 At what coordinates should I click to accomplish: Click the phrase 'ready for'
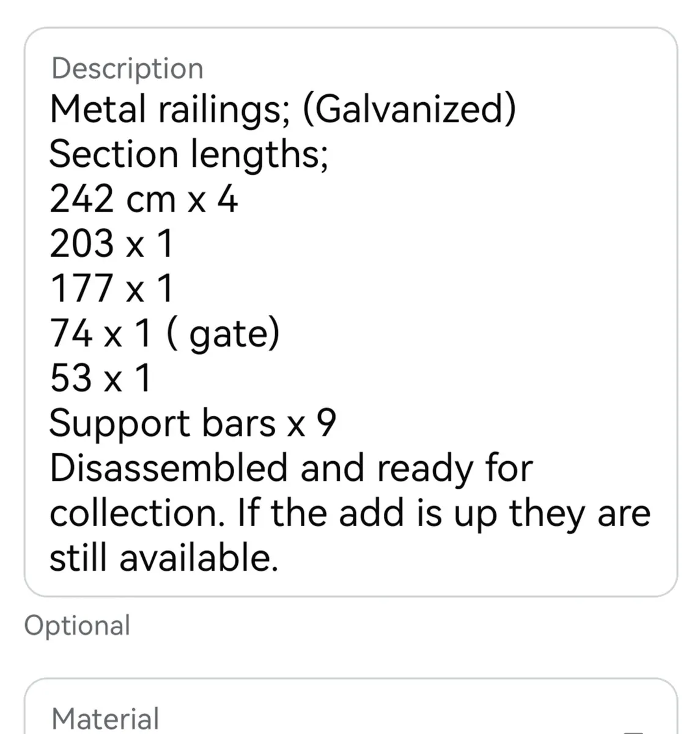click(455, 469)
